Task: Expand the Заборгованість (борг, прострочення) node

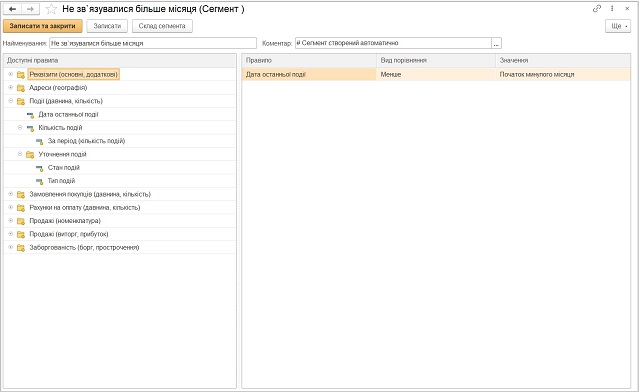Action: pos(11,247)
